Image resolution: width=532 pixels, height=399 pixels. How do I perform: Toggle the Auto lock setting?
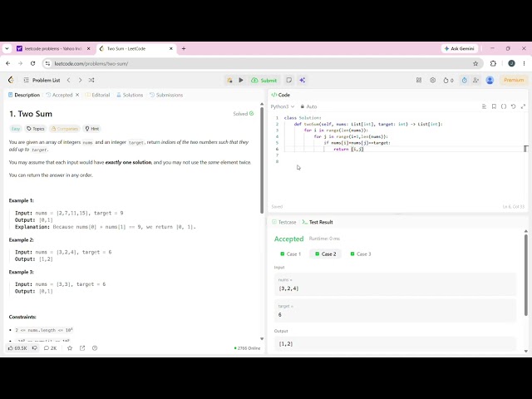pos(308,106)
